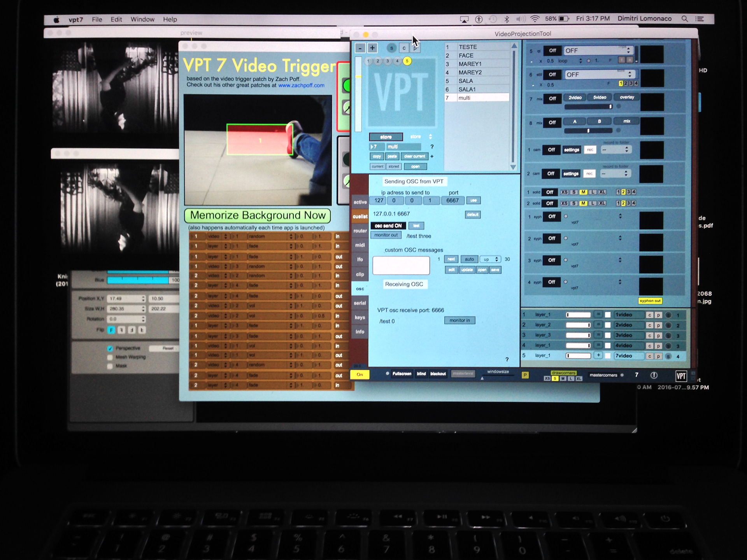Open the OFF dropdown for source 5
The image size is (747, 560).
tap(597, 51)
